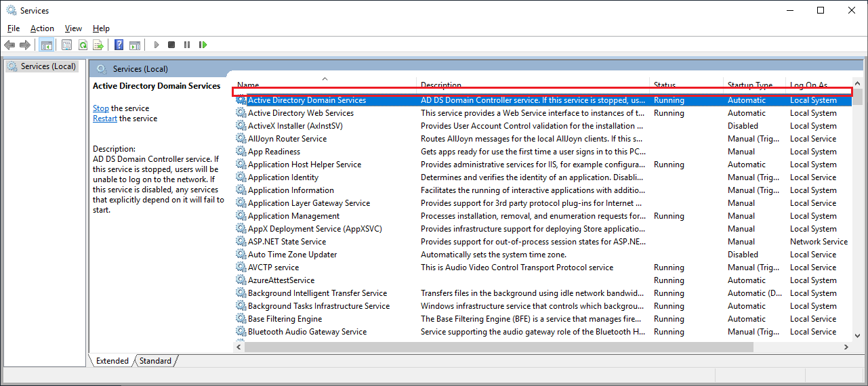Click the Services icon in the title bar
This screenshot has height=386, width=868.
tap(11, 10)
